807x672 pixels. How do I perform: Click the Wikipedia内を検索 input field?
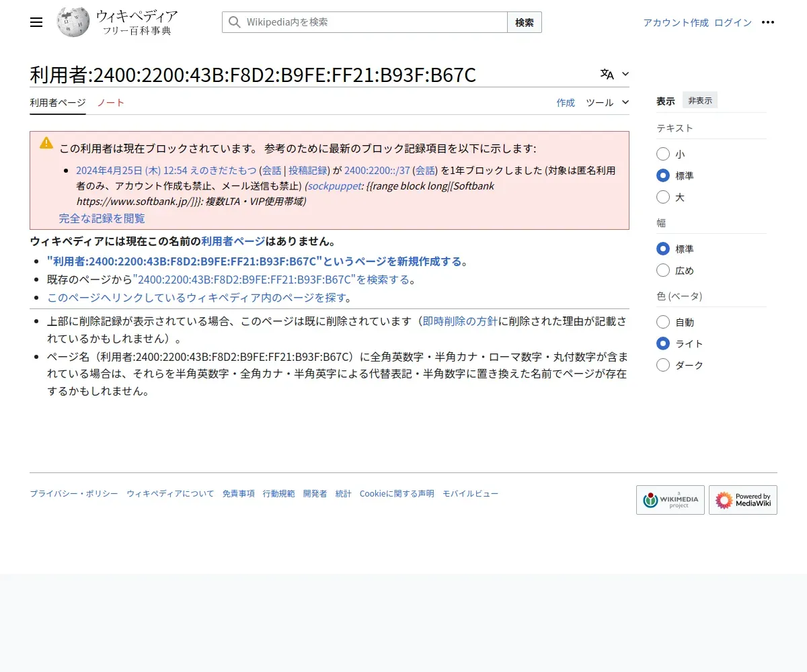[373, 22]
